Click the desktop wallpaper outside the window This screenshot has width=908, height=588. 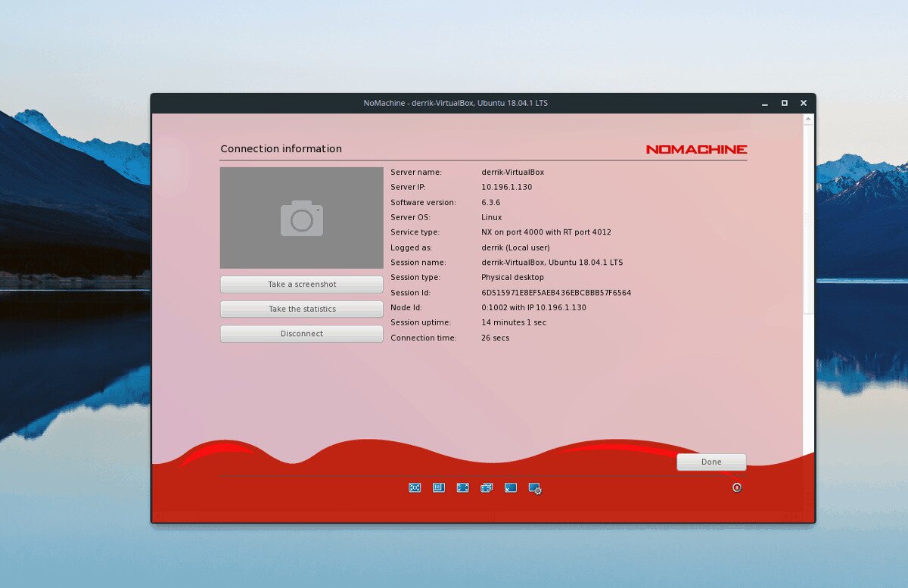76,303
